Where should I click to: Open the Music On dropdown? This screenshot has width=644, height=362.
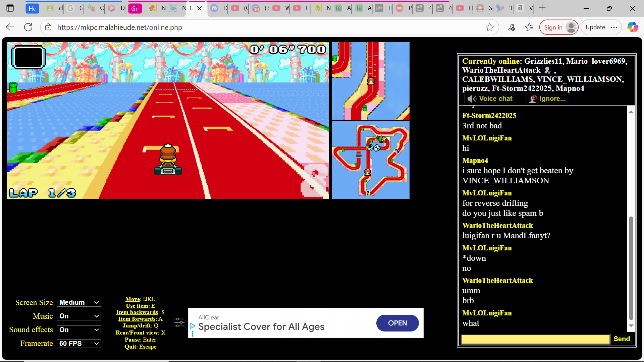pos(79,316)
